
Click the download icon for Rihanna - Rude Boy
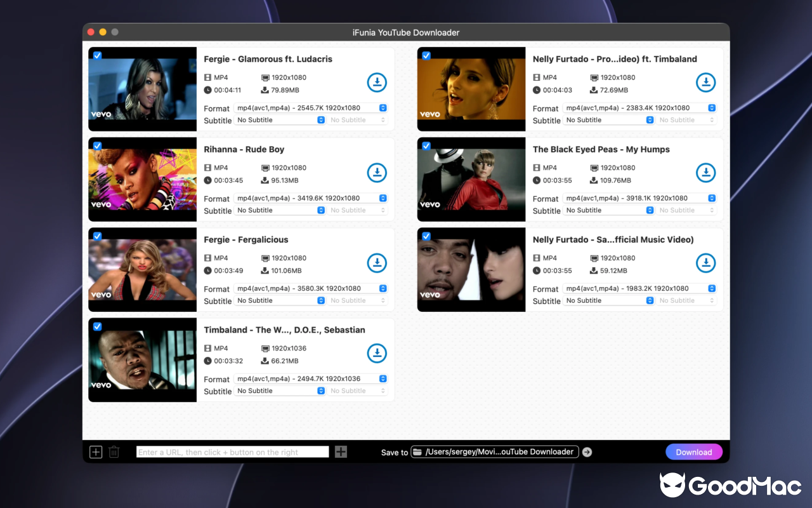377,173
